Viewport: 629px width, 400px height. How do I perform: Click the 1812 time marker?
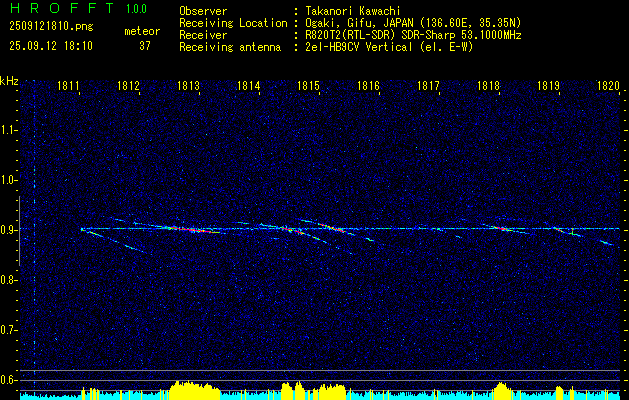point(128,85)
